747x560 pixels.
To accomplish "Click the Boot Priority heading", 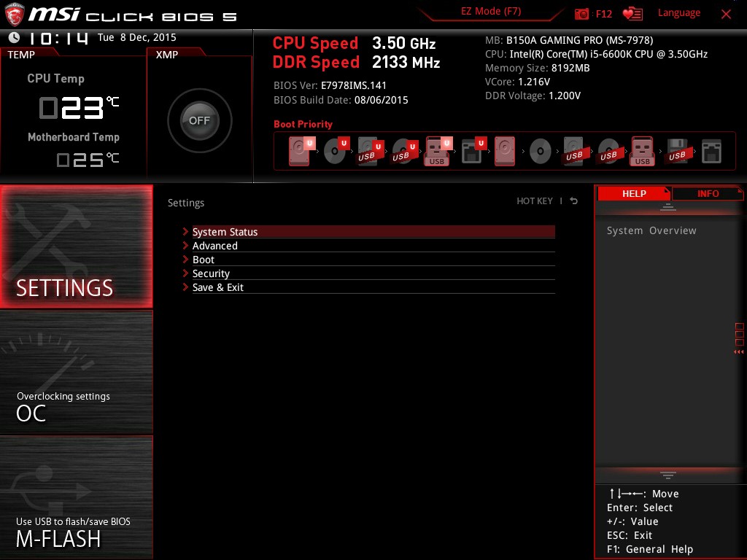I will point(303,124).
